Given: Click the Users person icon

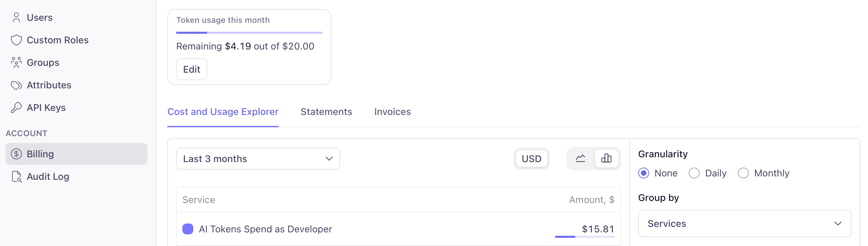Looking at the screenshot, I should point(16,17).
